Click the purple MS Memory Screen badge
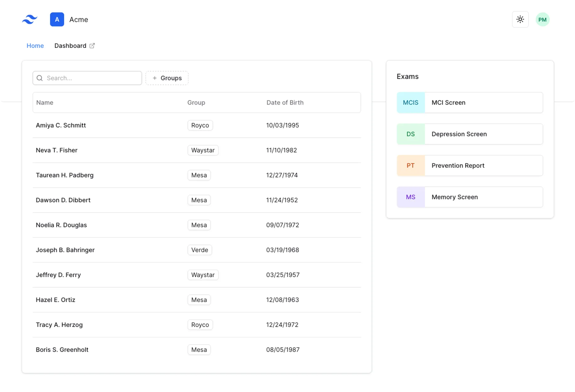The width and height of the screenshot is (575, 392). (410, 197)
